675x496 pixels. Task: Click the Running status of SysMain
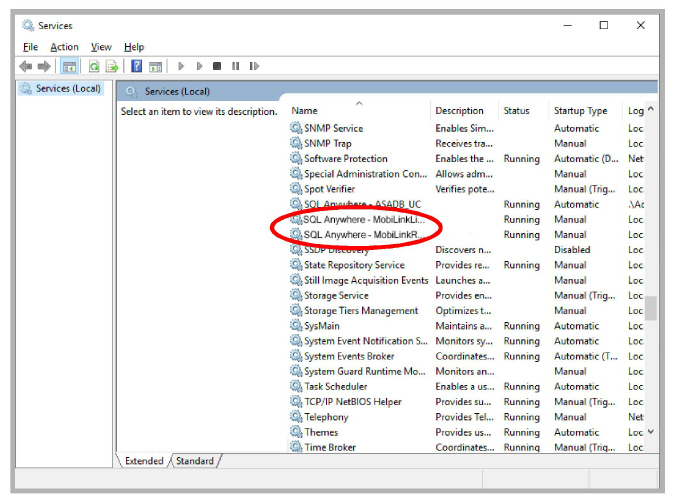[521, 326]
